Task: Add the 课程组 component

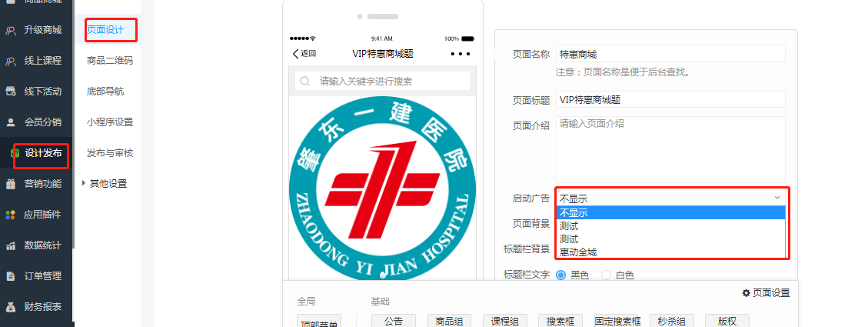Action: pyautogui.click(x=504, y=320)
